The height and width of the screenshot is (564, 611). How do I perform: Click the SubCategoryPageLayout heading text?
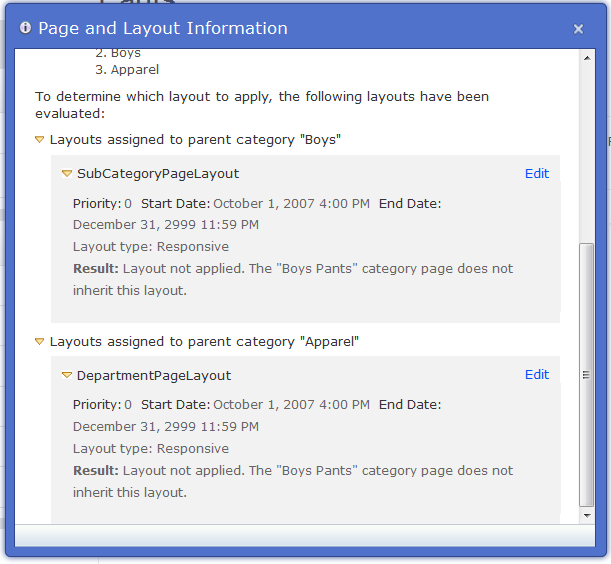click(158, 174)
